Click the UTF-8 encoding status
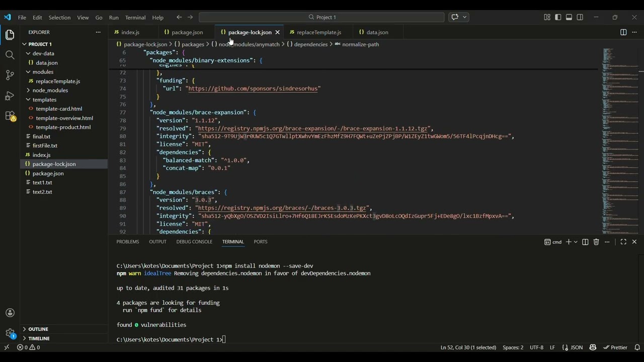This screenshot has height=362, width=644. coord(536,347)
